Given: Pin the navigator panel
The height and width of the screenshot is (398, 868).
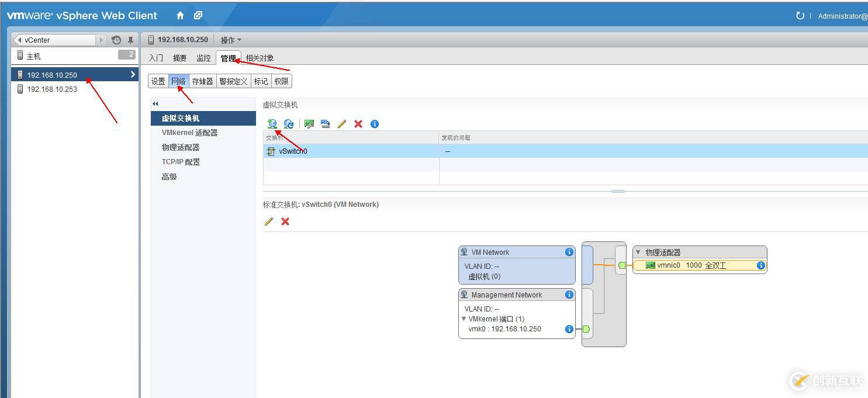Looking at the screenshot, I should pos(131,40).
